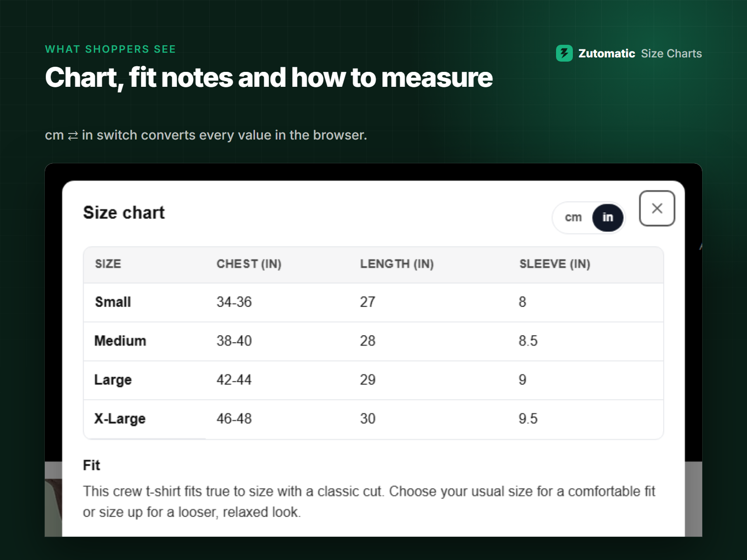Image resolution: width=747 pixels, height=560 pixels.
Task: Click the 'Size chart' modal title
Action: [x=124, y=213]
